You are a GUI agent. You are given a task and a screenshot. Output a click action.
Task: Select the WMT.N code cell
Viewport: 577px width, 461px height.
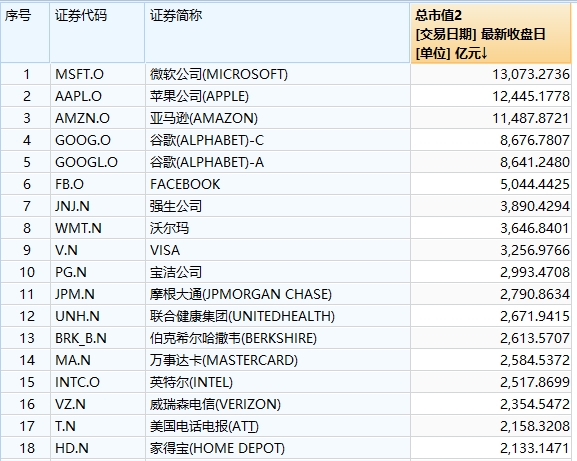[x=97, y=228]
